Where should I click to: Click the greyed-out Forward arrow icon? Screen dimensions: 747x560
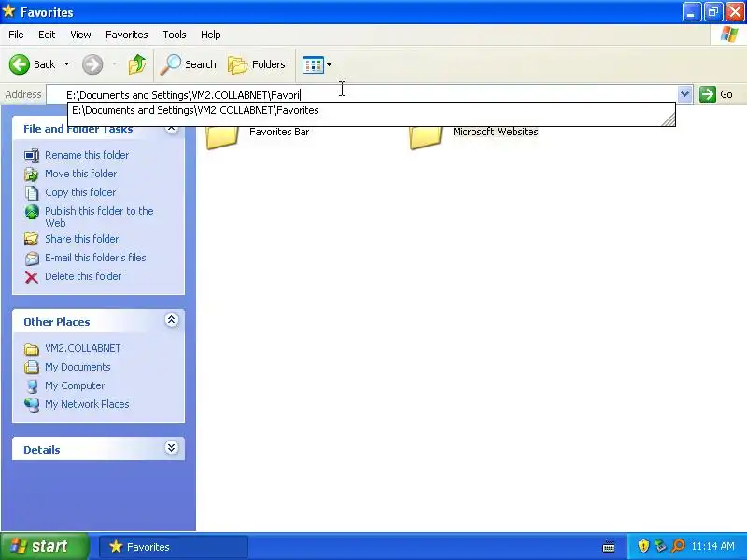(x=92, y=64)
